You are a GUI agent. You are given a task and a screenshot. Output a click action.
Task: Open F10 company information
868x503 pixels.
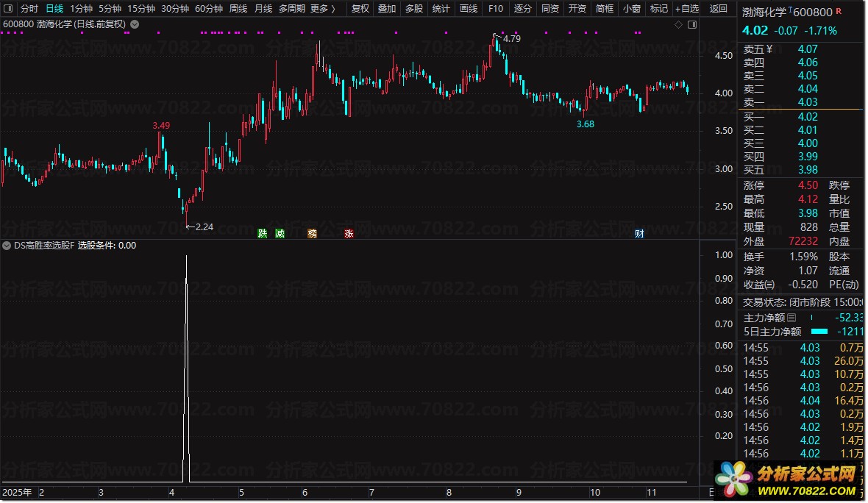point(496,8)
